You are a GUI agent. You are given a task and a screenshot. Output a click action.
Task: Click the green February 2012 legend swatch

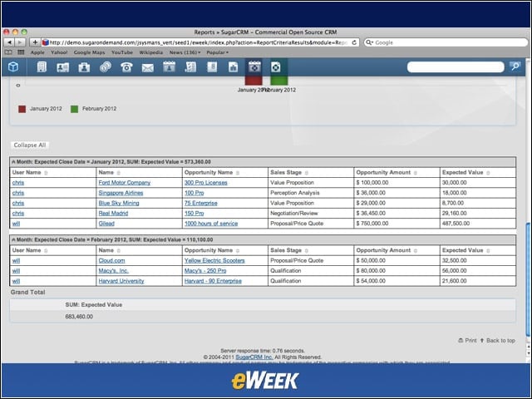74,109
